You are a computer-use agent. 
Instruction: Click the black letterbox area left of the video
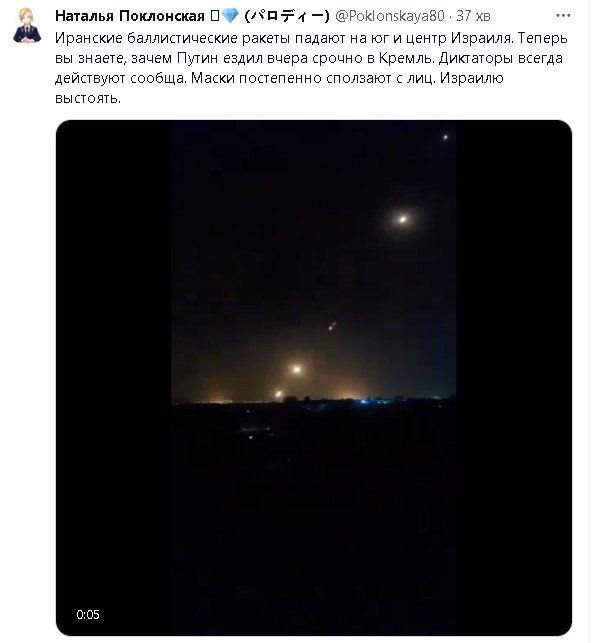click(114, 378)
